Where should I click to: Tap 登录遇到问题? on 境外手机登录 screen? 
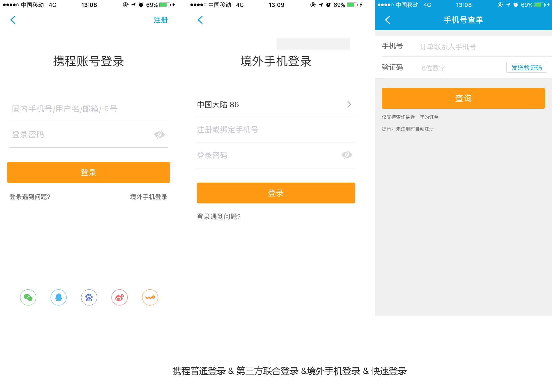click(219, 216)
